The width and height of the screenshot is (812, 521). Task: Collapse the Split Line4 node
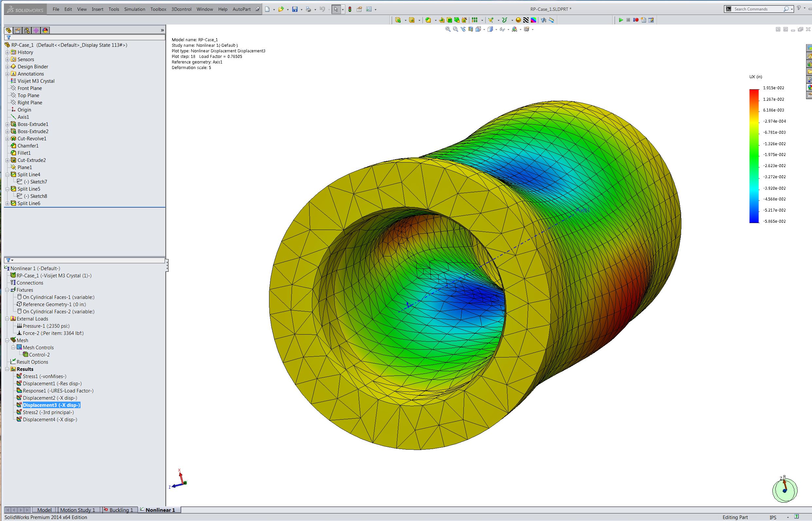coord(7,175)
